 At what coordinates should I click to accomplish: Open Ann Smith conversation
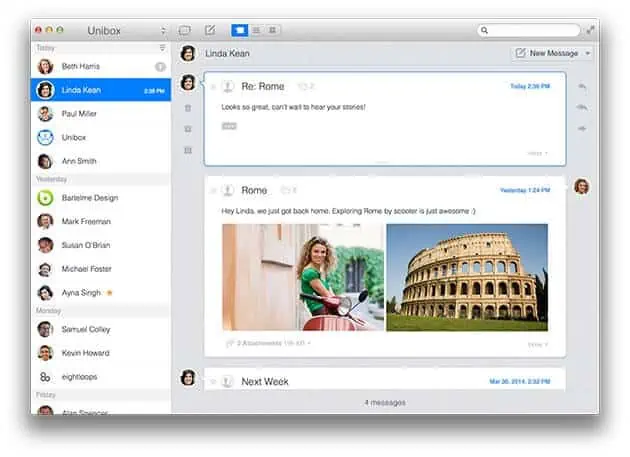click(101, 161)
